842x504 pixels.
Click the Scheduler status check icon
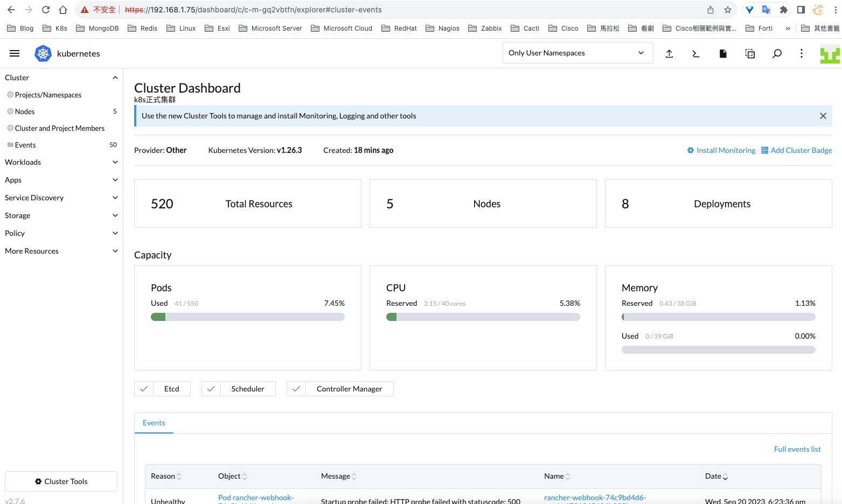(x=211, y=389)
